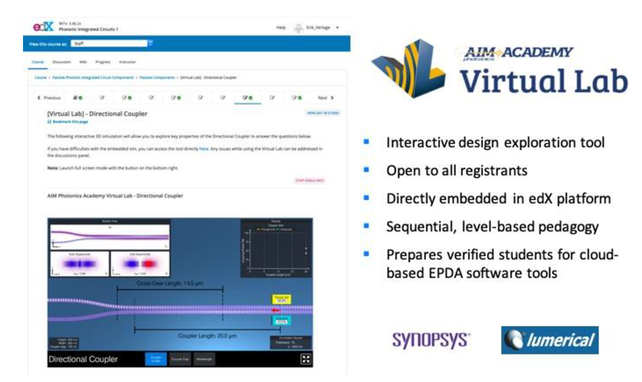The width and height of the screenshot is (642, 382).
Task: Select the currently highlighted unit icon in sequence
Action: (x=247, y=98)
